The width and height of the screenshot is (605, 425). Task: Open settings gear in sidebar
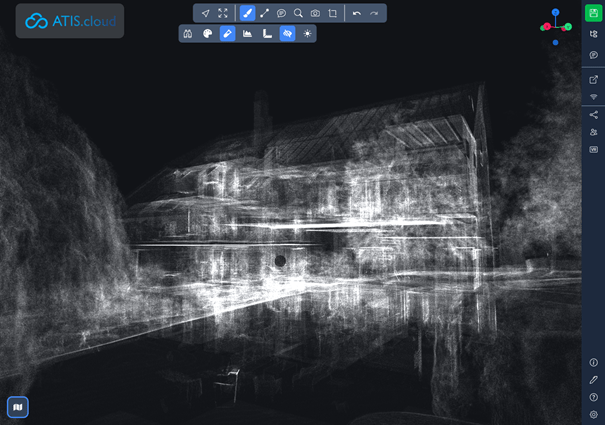pyautogui.click(x=594, y=414)
